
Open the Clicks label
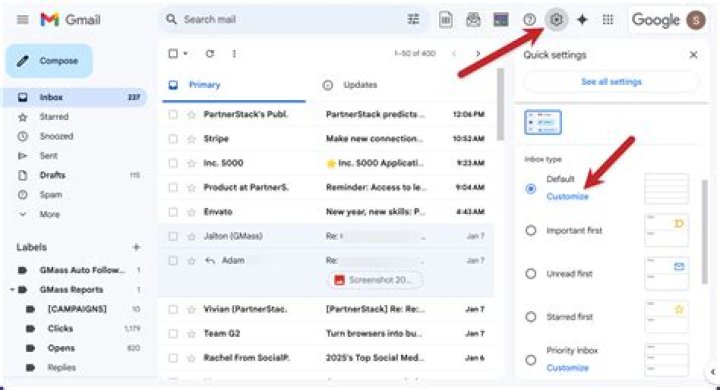point(60,328)
